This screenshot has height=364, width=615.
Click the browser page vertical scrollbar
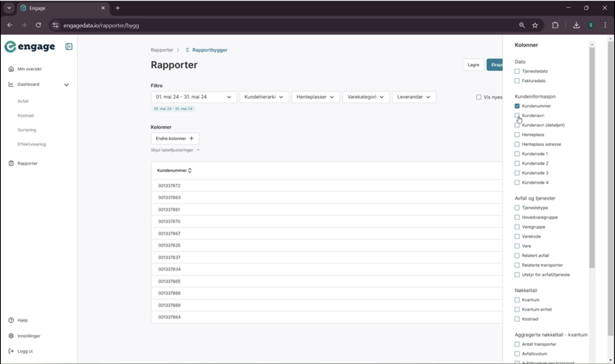click(x=610, y=188)
